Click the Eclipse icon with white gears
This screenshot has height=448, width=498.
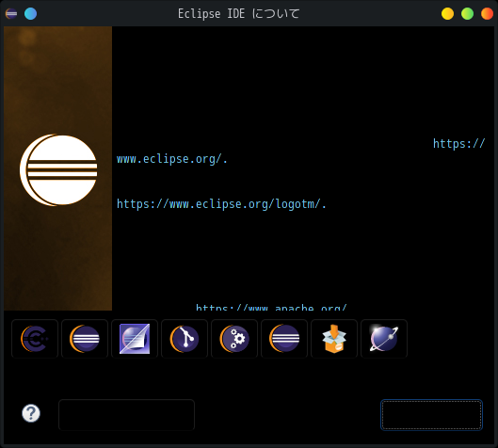pos(234,339)
